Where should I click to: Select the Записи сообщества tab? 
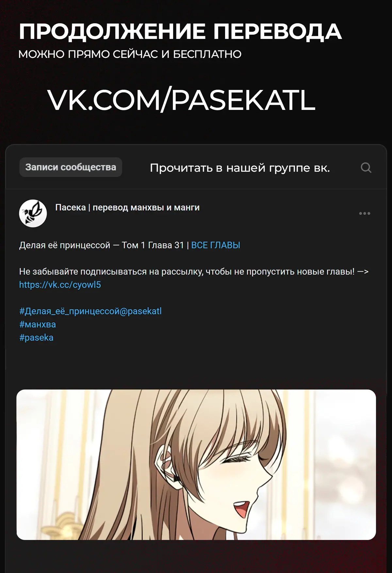tap(71, 167)
